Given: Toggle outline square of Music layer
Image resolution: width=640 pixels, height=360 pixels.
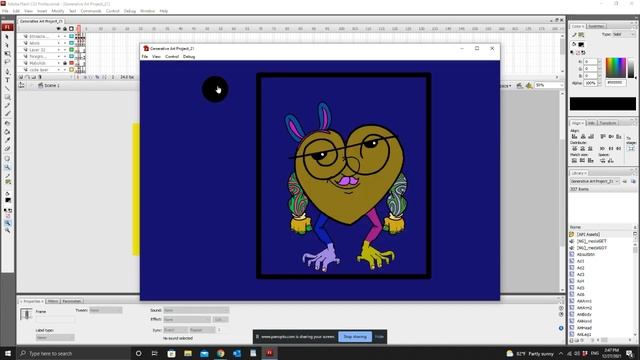Looking at the screenshot, I should pyautogui.click(x=71, y=43).
